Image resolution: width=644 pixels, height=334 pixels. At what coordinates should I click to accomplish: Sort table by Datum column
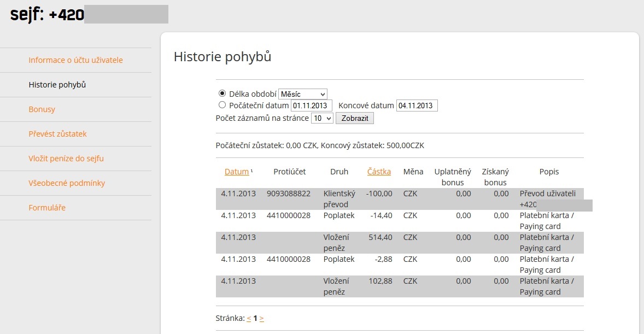236,172
